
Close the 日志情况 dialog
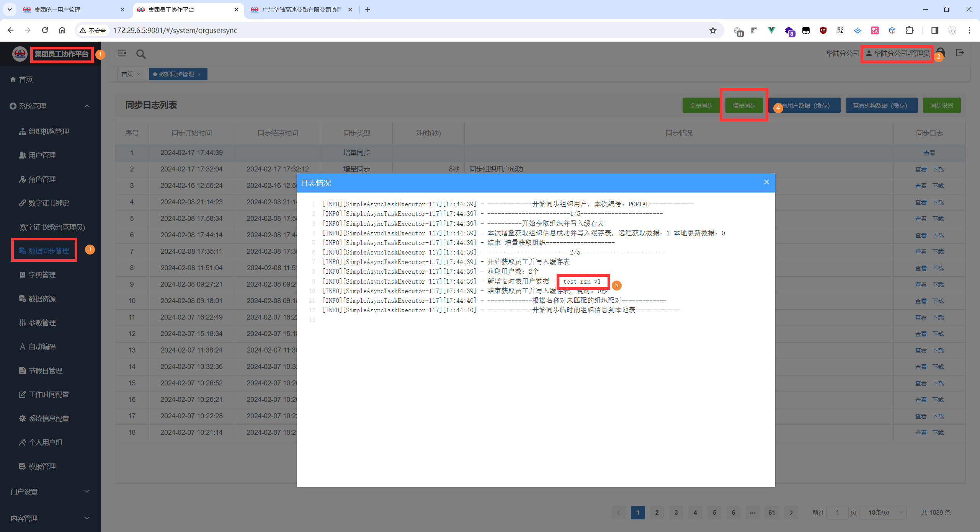(766, 182)
